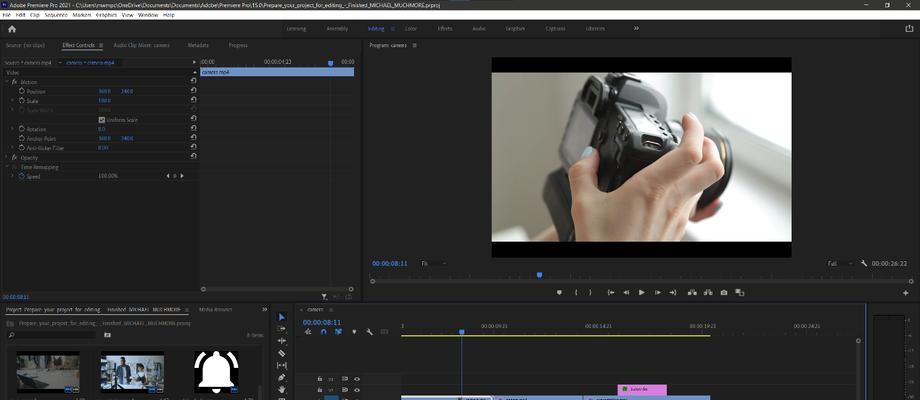Viewport: 920px width, 400px height.
Task: Collapse the Time Remapping group
Action: click(x=8, y=167)
